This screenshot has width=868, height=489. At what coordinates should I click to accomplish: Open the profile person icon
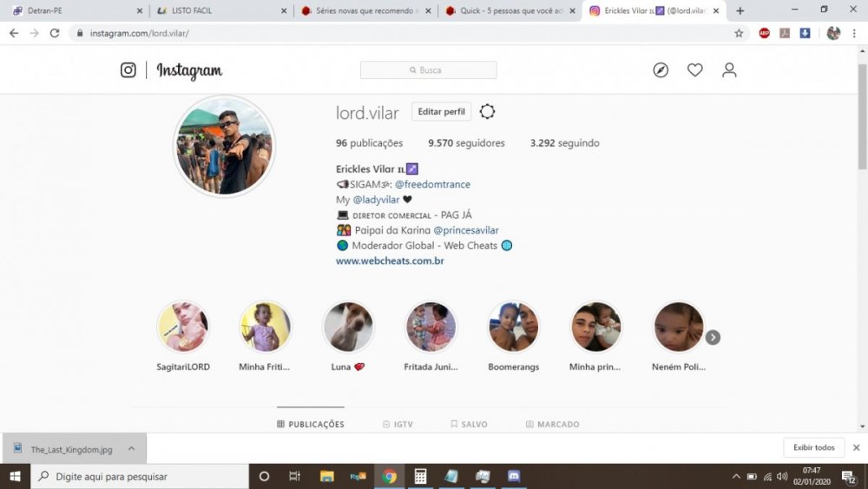point(729,69)
